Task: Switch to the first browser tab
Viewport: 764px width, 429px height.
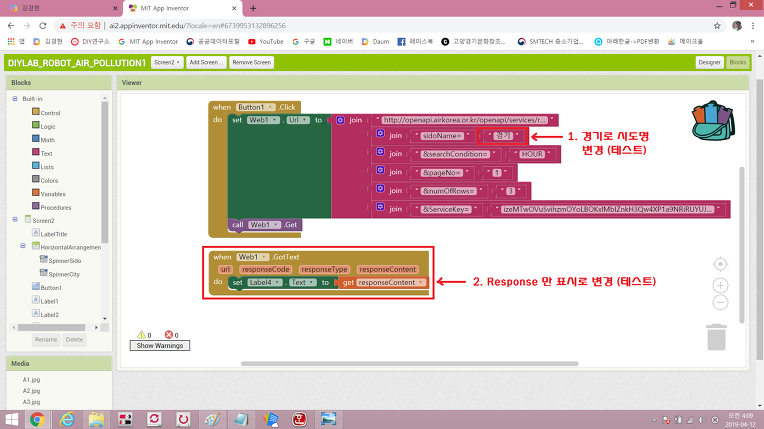Action: [x=63, y=8]
